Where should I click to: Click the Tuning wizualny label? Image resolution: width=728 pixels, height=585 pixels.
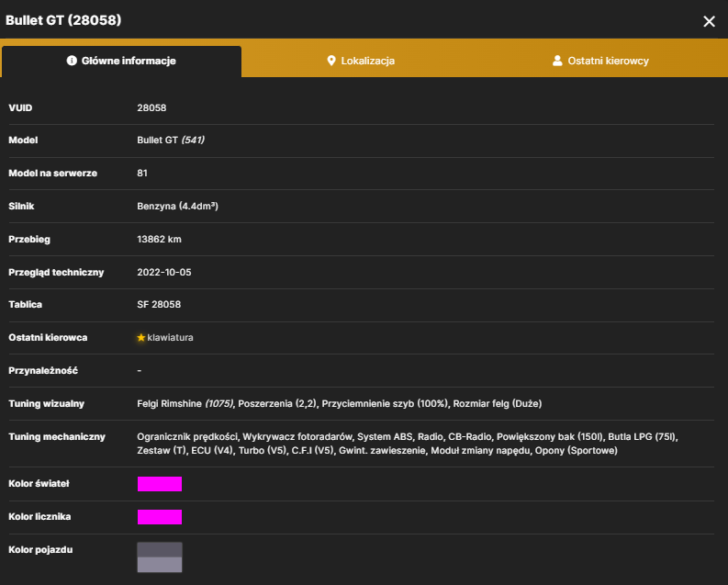(x=47, y=404)
